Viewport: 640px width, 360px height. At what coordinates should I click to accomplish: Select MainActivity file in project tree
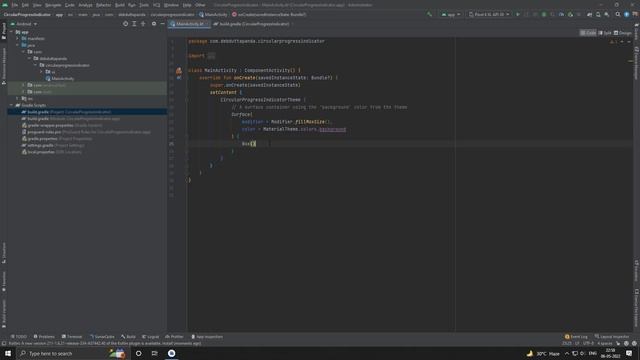click(60, 78)
